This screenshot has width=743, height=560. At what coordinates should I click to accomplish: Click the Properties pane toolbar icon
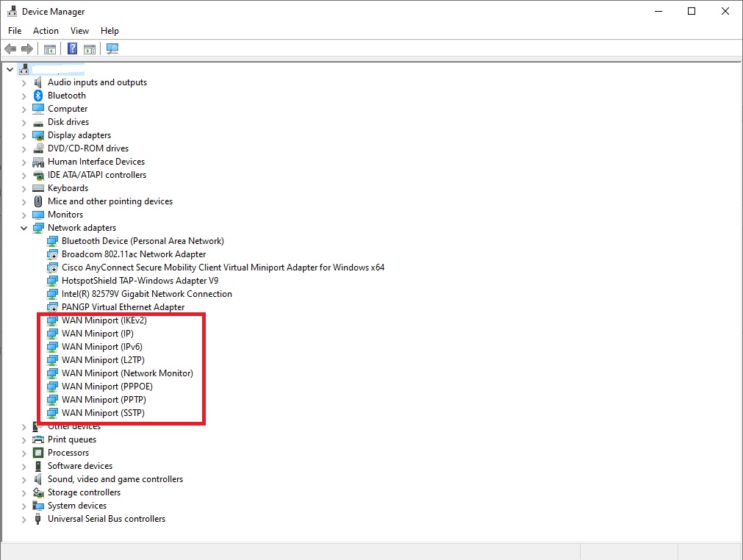tap(90, 49)
